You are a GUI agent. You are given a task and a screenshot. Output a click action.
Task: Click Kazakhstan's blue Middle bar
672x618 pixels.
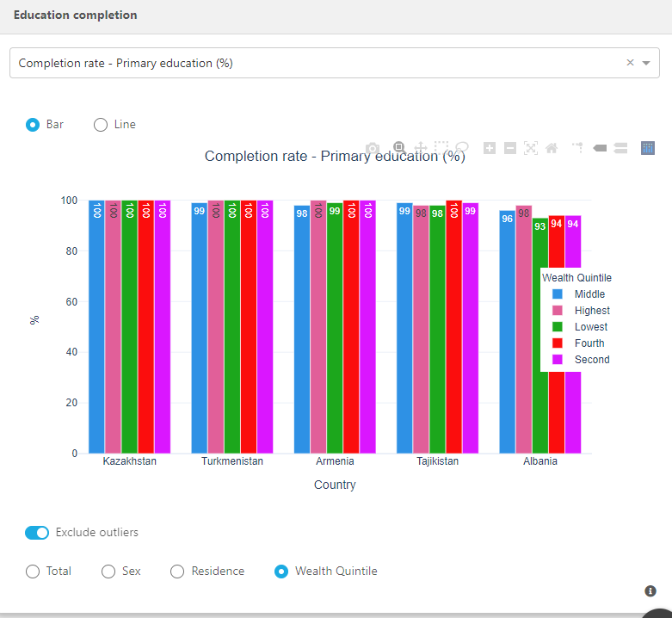(x=97, y=326)
